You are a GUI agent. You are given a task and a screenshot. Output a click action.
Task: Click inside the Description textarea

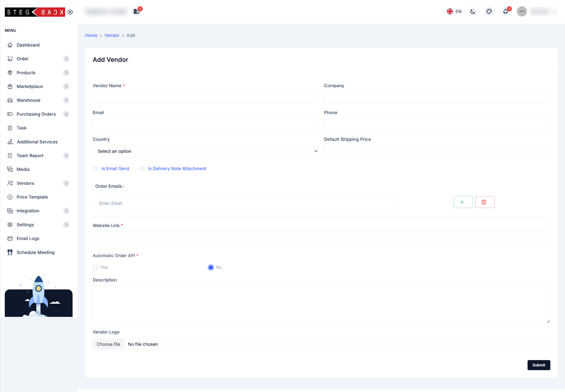(321, 305)
